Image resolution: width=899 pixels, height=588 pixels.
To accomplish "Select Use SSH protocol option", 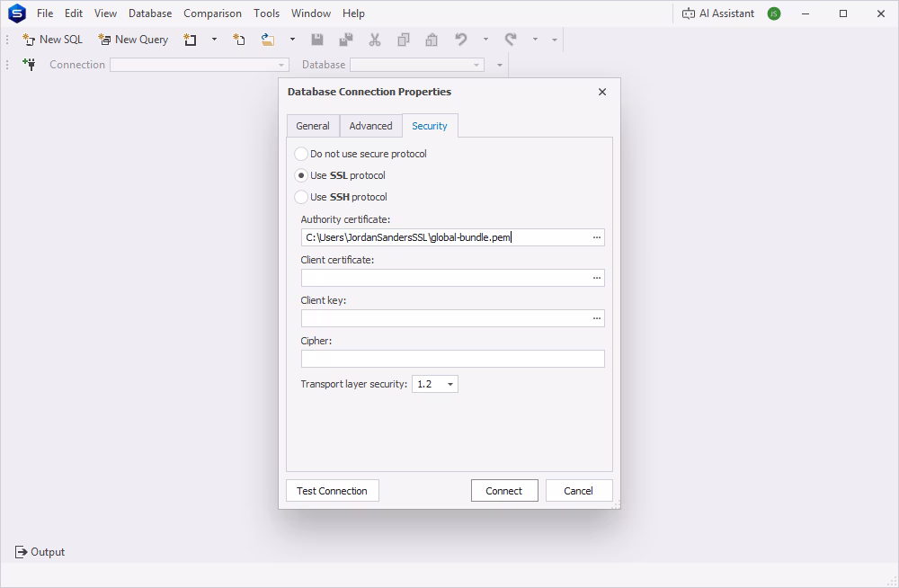I will [341, 197].
